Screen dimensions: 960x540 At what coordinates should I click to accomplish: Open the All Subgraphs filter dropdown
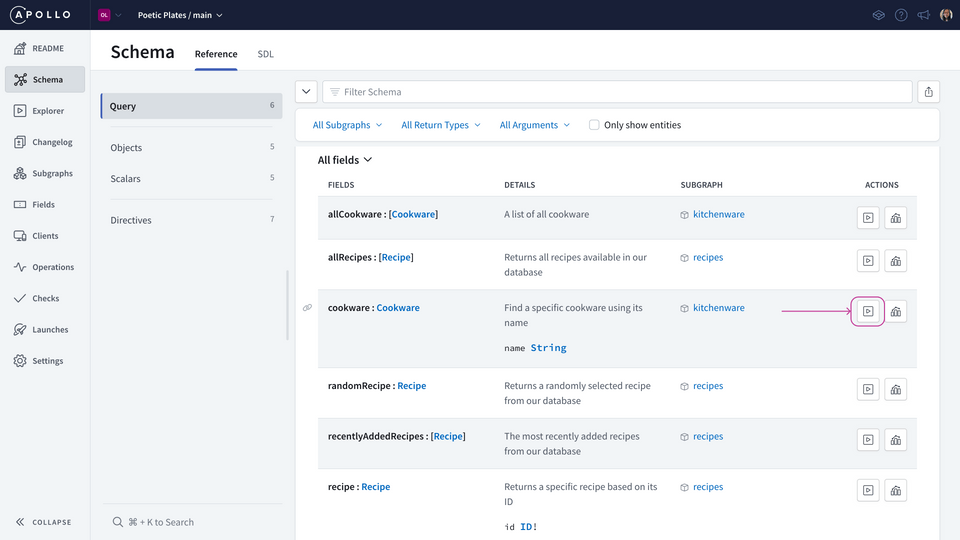[347, 125]
